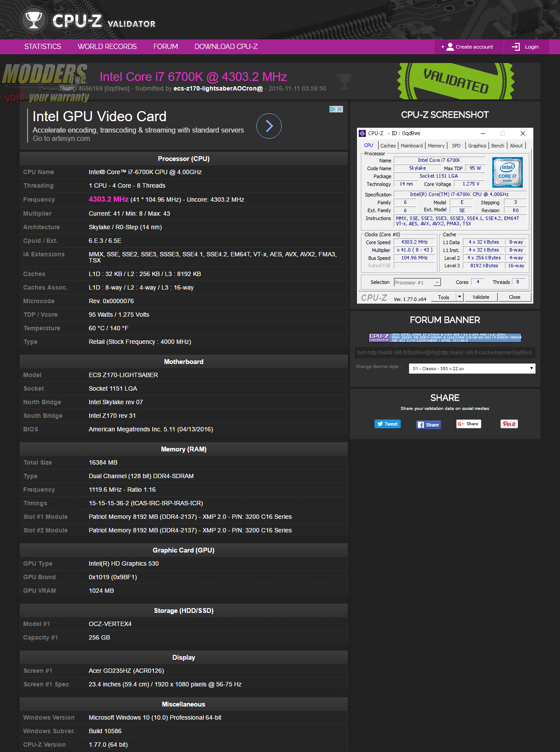
Task: Click the Go to artesyn.com ad link
Action: point(61,139)
